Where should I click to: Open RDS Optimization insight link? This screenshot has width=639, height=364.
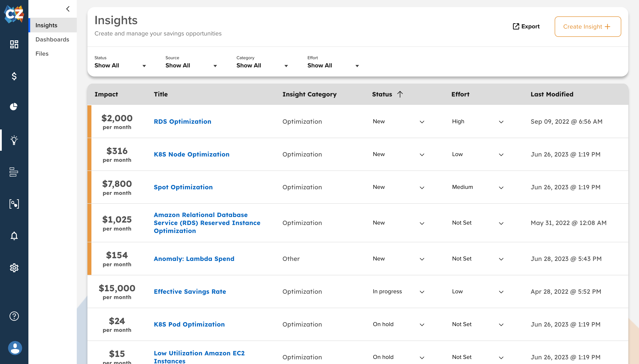182,121
